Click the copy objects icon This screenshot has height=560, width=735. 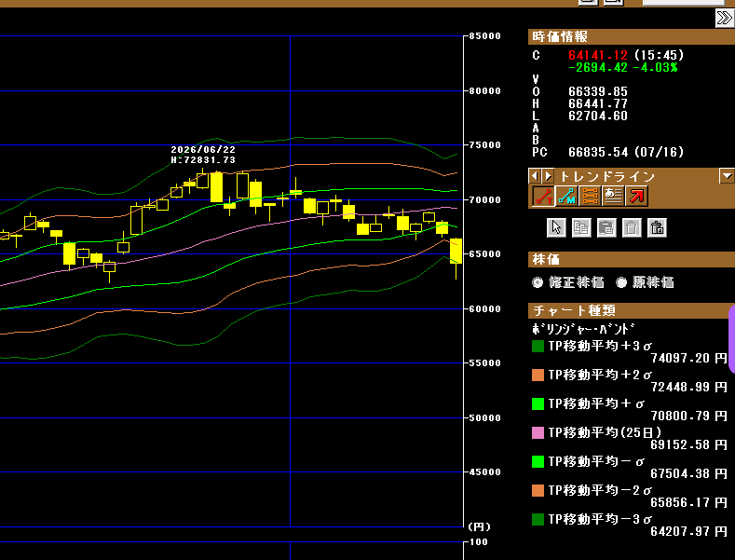coord(581,228)
